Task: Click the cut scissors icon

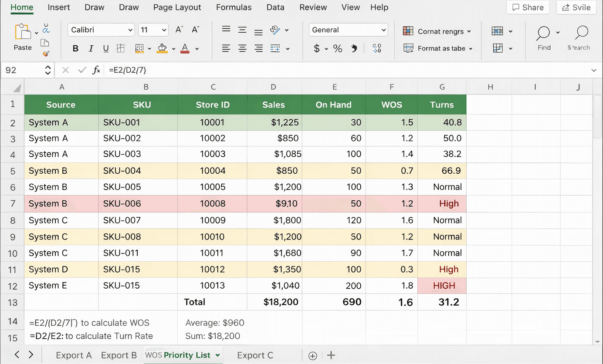Action: coord(46,29)
